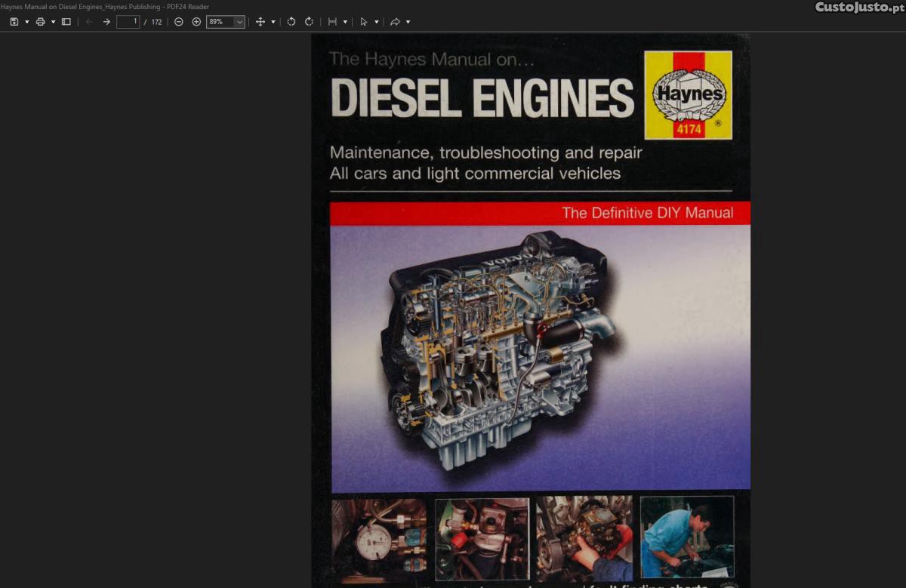Zoom in with the plus icon

pos(196,22)
